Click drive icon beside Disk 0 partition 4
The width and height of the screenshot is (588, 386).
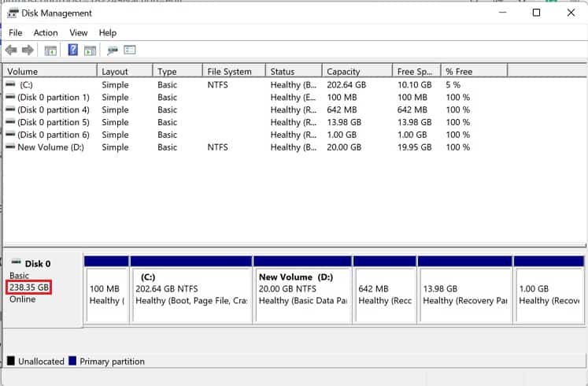(10, 109)
